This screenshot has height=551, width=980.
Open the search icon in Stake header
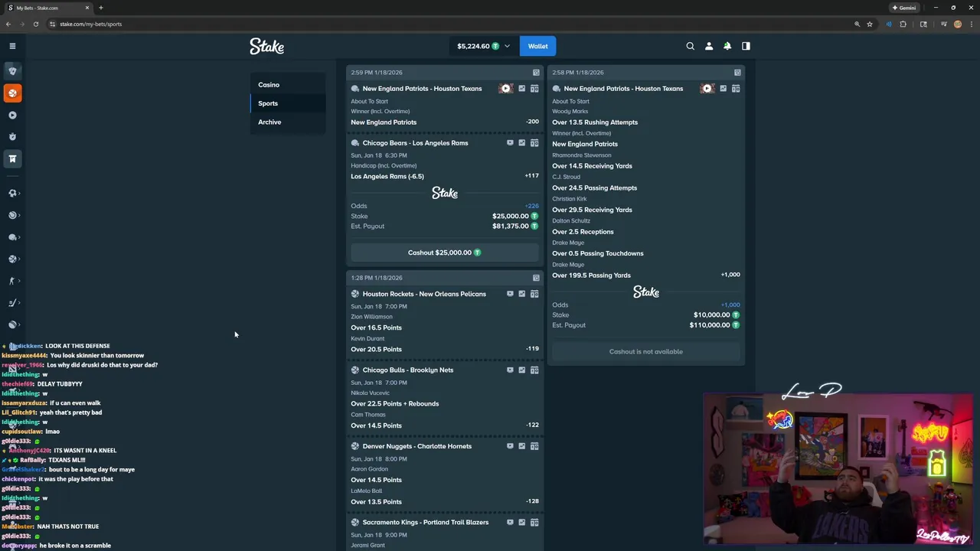[x=690, y=46]
